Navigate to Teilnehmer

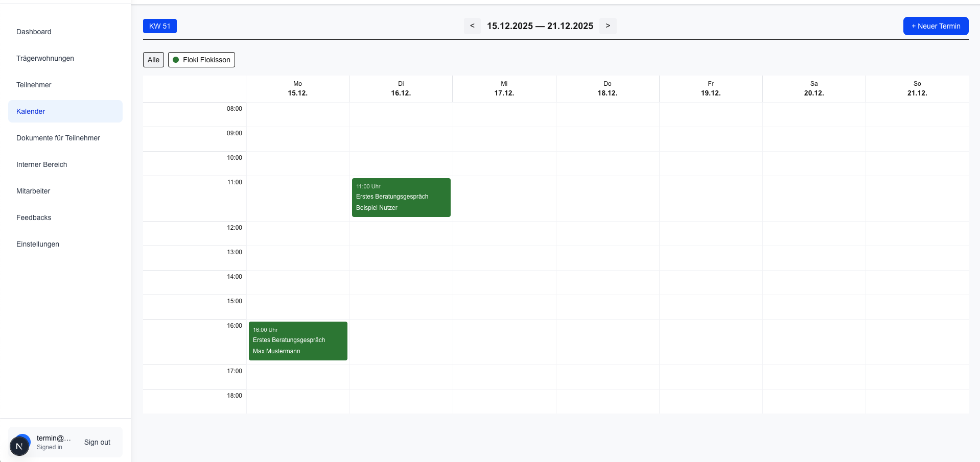pos(34,85)
